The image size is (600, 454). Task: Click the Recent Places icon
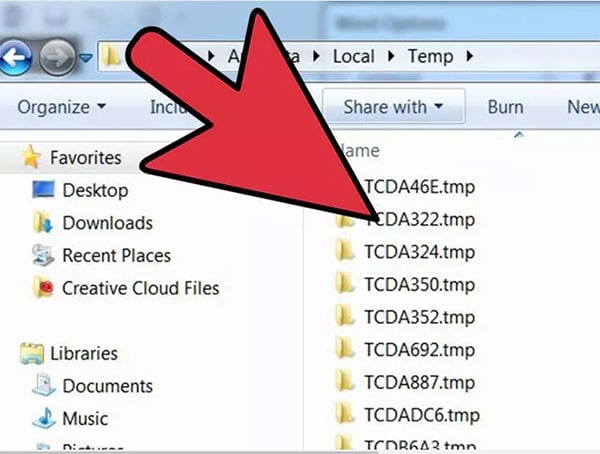[x=43, y=255]
